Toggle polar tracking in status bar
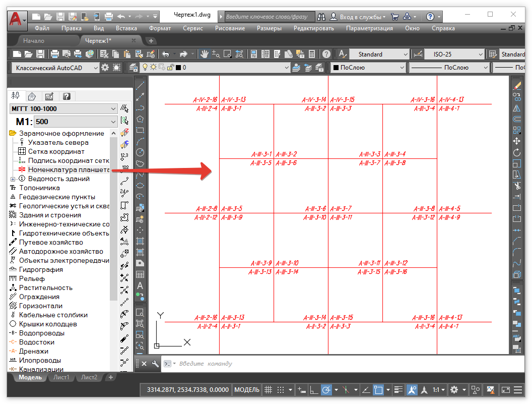532x404 pixels. pyautogui.click(x=326, y=389)
